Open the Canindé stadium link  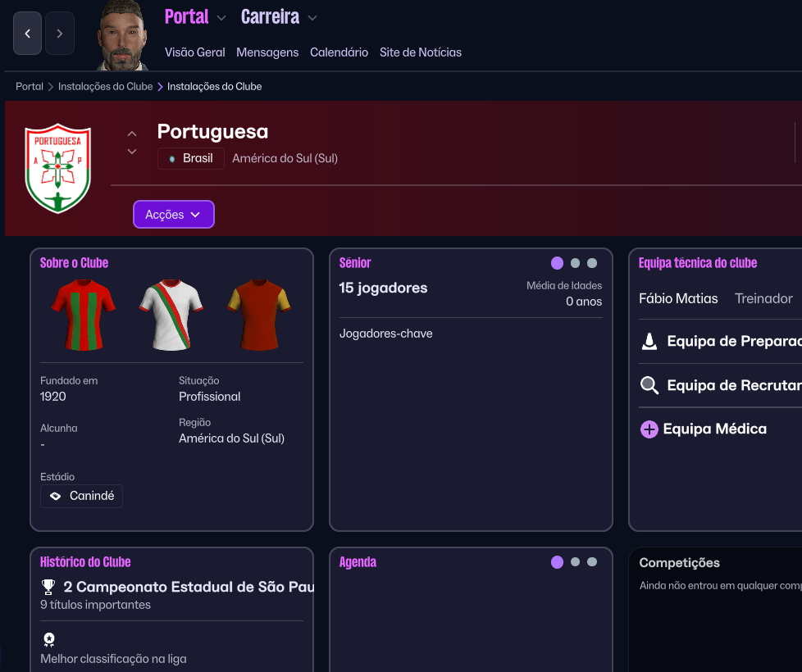click(82, 496)
